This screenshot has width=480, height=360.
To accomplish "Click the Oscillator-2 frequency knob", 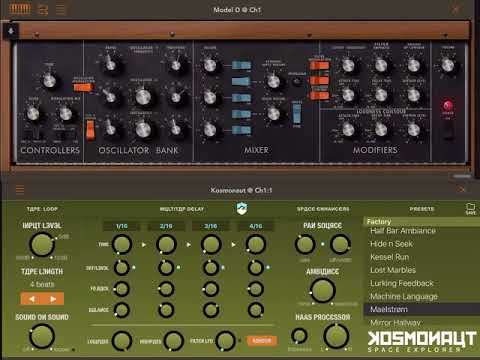I will pyautogui.click(x=143, y=97).
